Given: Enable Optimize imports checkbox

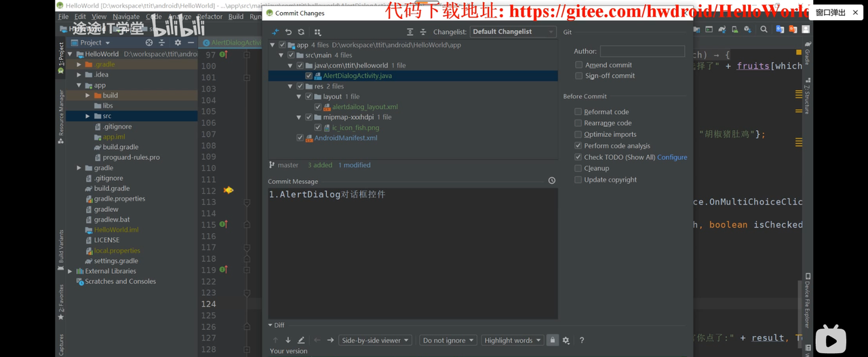Looking at the screenshot, I should pos(578,134).
